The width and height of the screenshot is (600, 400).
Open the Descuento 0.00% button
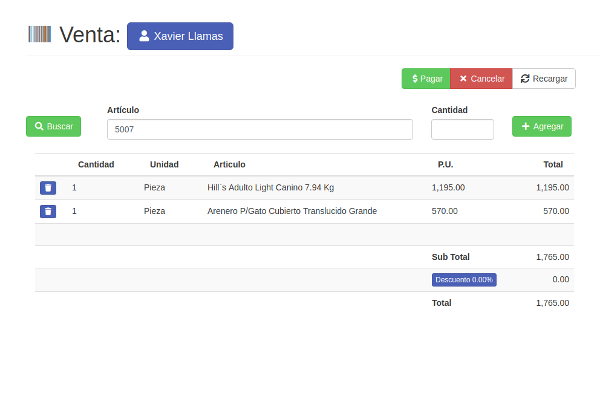coord(464,280)
